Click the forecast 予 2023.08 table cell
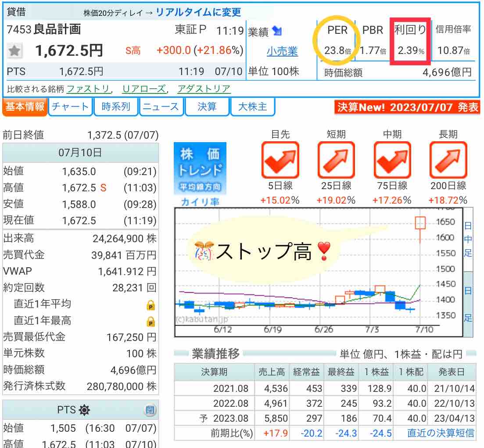 215,418
